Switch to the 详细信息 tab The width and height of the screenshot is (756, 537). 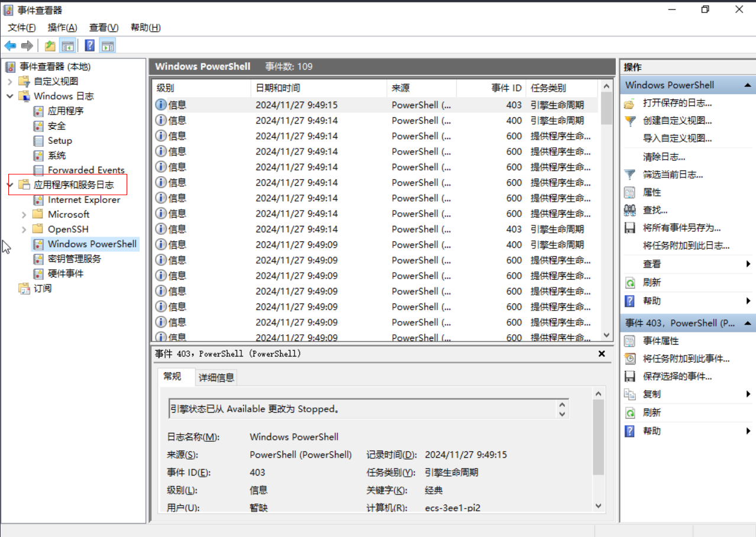click(x=217, y=377)
